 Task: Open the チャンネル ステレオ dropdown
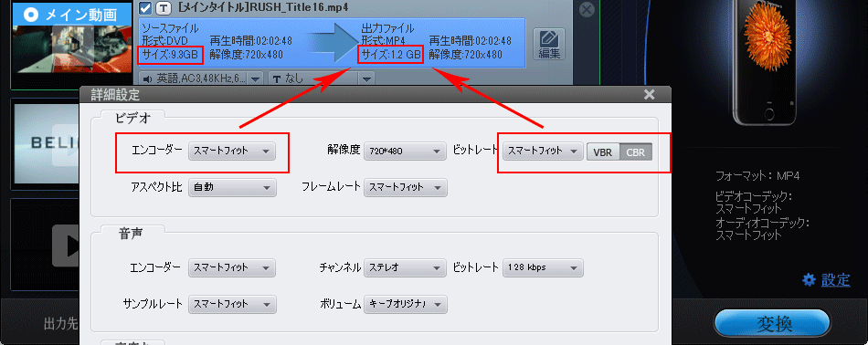tap(405, 268)
